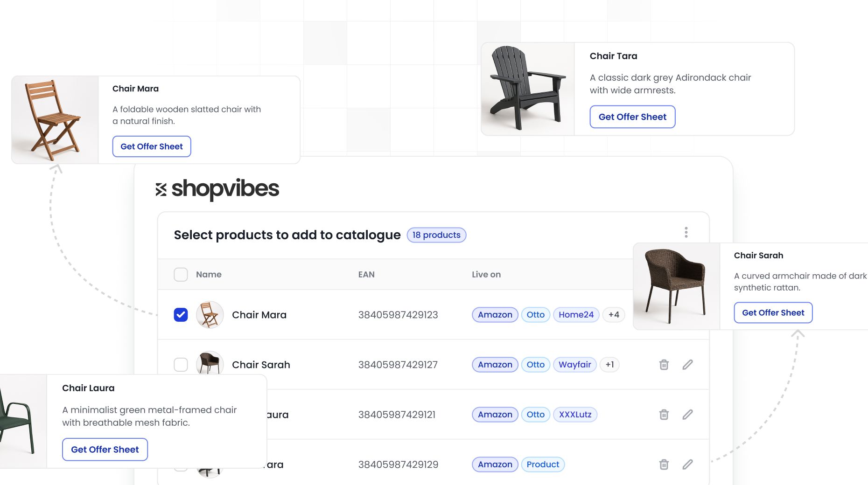The height and width of the screenshot is (485, 868).
Task: Open the Chair Mara card thumbnail image
Action: pos(55,120)
